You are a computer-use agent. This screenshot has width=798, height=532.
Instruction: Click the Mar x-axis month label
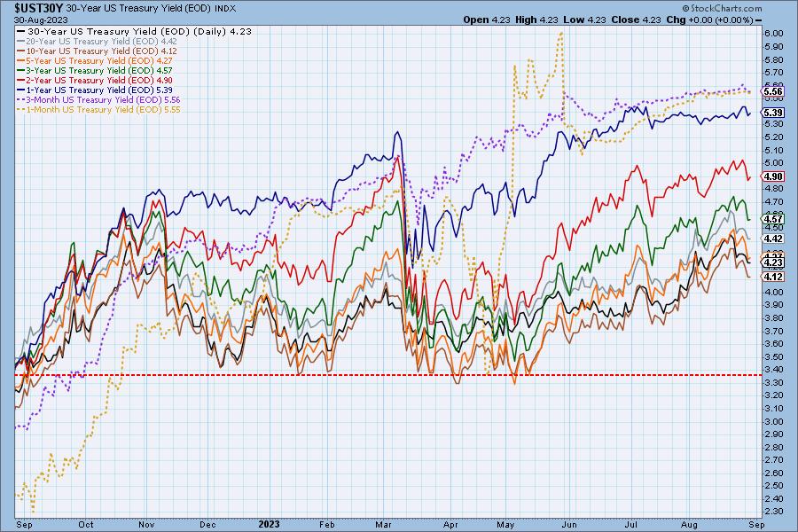383,525
